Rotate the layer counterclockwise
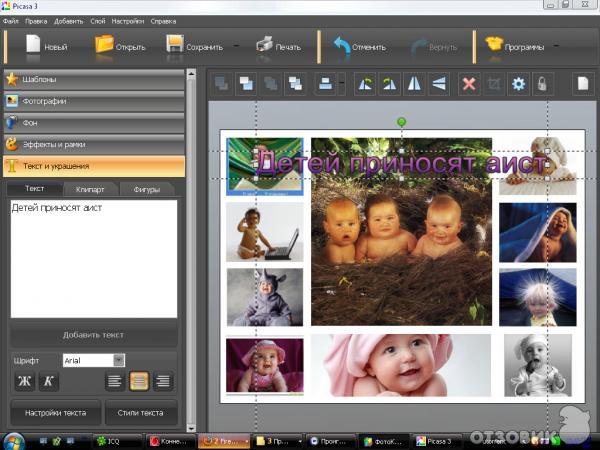Image resolution: width=600 pixels, height=450 pixels. (365, 84)
